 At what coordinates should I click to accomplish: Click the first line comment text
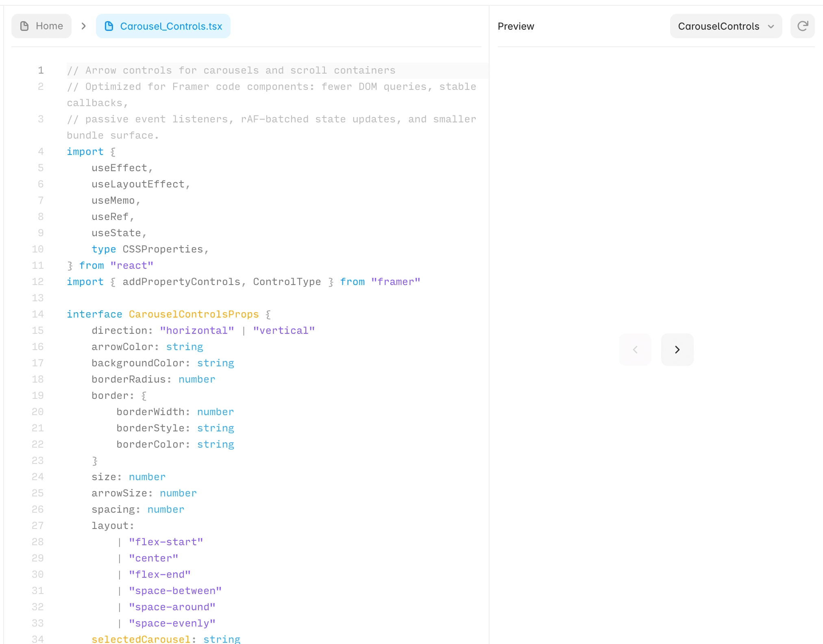[231, 70]
